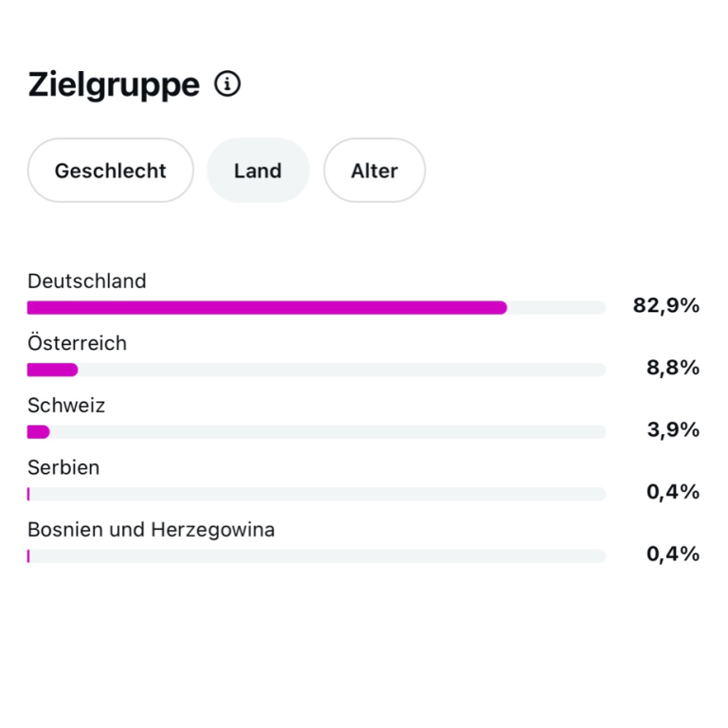
Task: Click the Deutschland country label
Action: coord(87,281)
